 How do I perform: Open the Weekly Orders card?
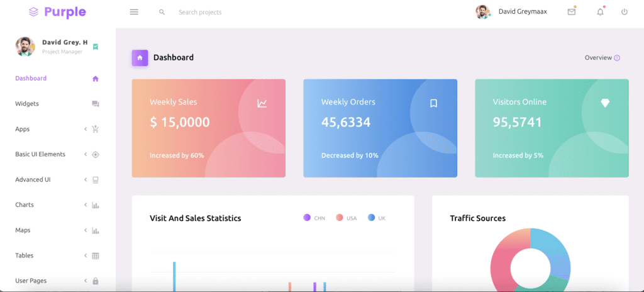tap(380, 128)
